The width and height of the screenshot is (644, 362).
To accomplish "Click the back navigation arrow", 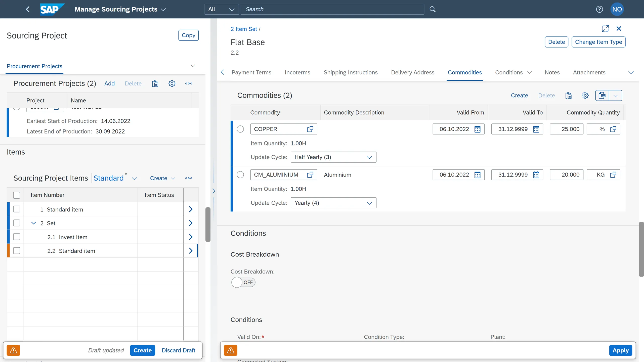I will (28, 9).
